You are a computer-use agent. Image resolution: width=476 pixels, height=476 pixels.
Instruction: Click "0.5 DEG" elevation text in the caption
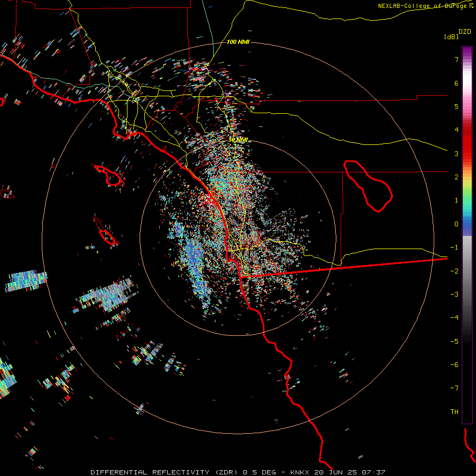coord(260,472)
